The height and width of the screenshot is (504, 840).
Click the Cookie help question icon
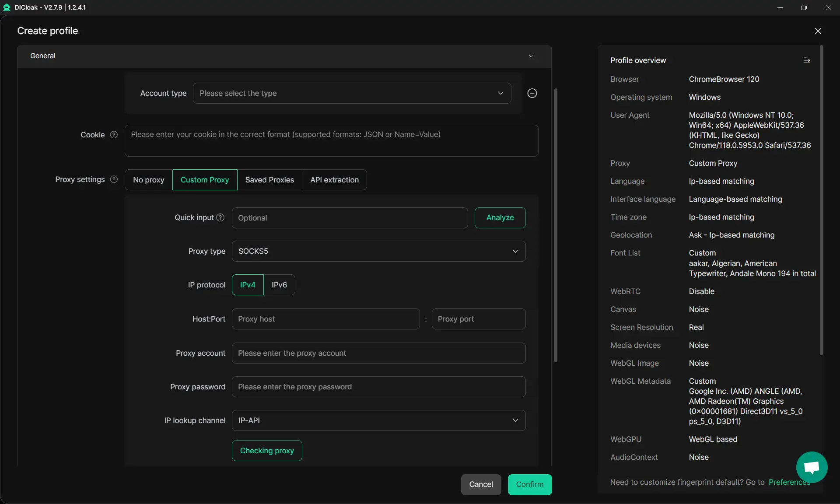[x=114, y=135]
